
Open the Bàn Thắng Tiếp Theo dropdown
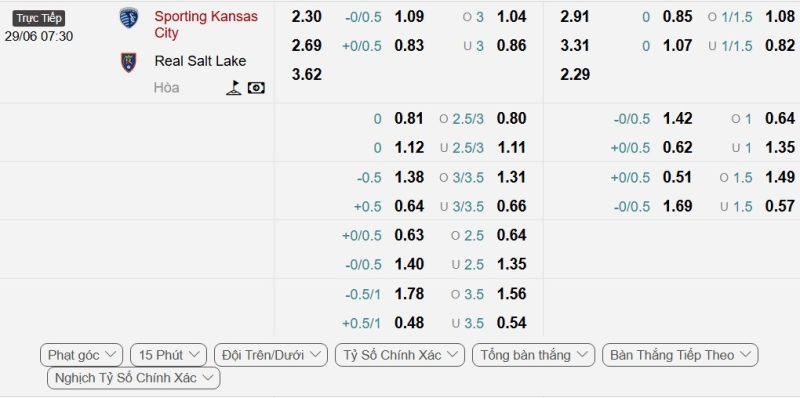(680, 355)
